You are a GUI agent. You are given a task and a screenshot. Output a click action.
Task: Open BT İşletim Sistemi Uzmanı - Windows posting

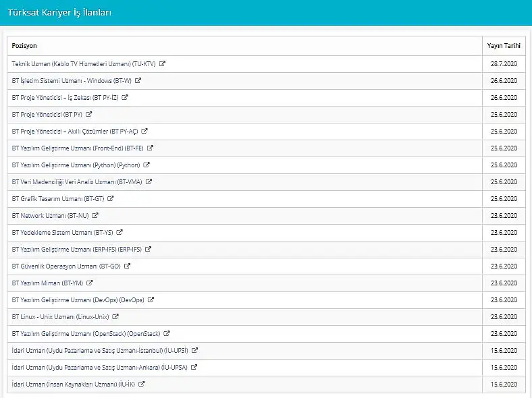[x=72, y=81]
